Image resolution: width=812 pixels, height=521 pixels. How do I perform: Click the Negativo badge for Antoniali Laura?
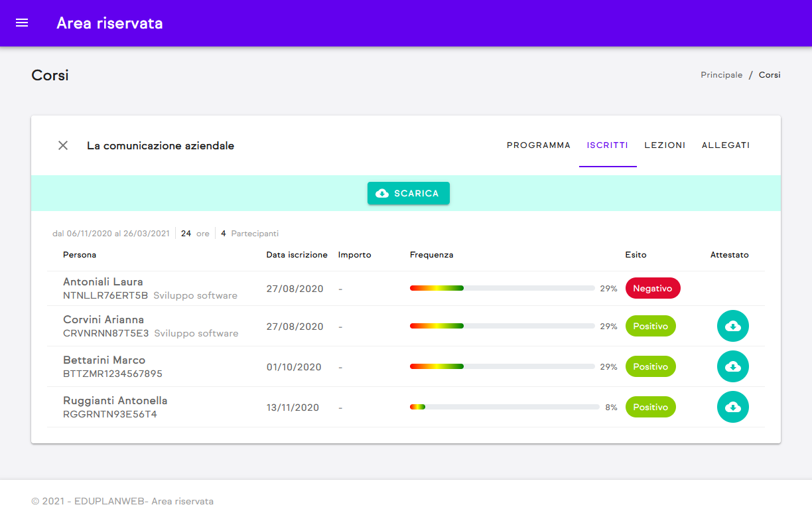click(652, 289)
